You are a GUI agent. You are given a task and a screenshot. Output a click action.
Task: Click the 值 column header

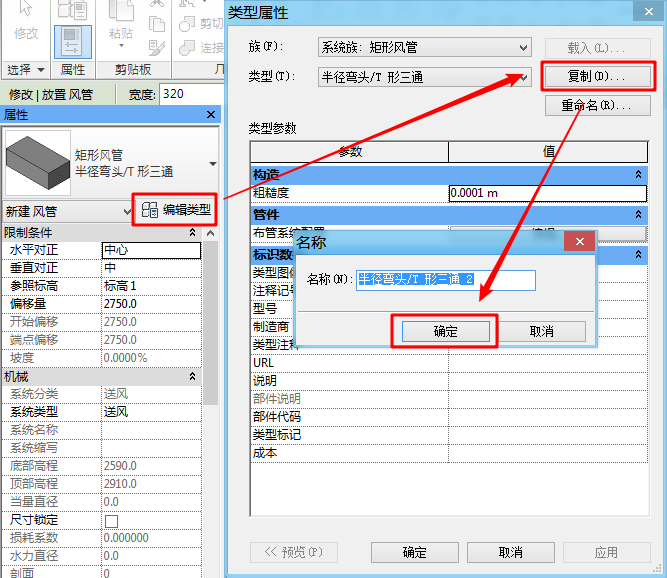tap(548, 151)
